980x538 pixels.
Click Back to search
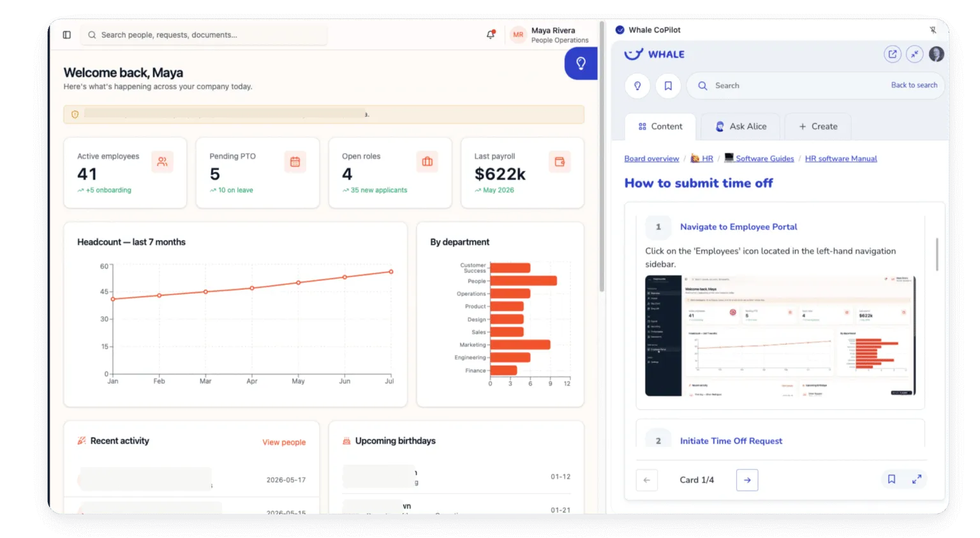click(914, 86)
